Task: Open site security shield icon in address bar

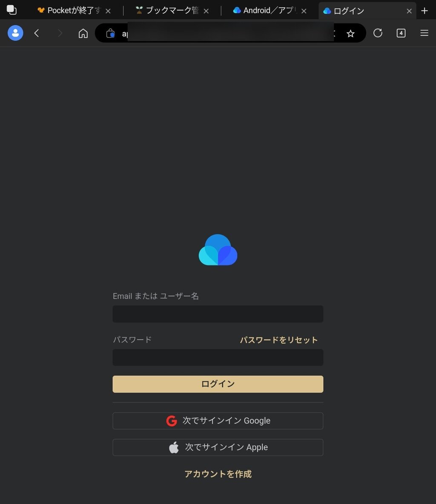Action: click(111, 33)
